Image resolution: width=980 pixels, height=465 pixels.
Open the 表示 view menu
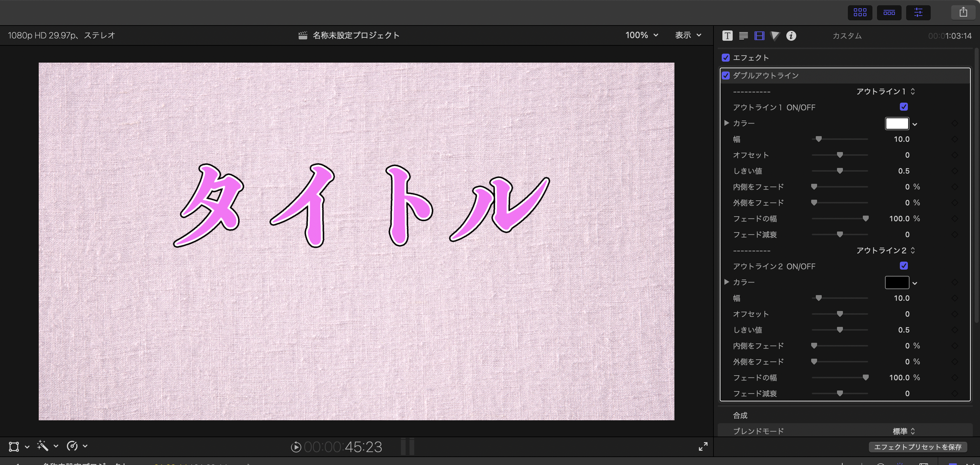tap(687, 35)
